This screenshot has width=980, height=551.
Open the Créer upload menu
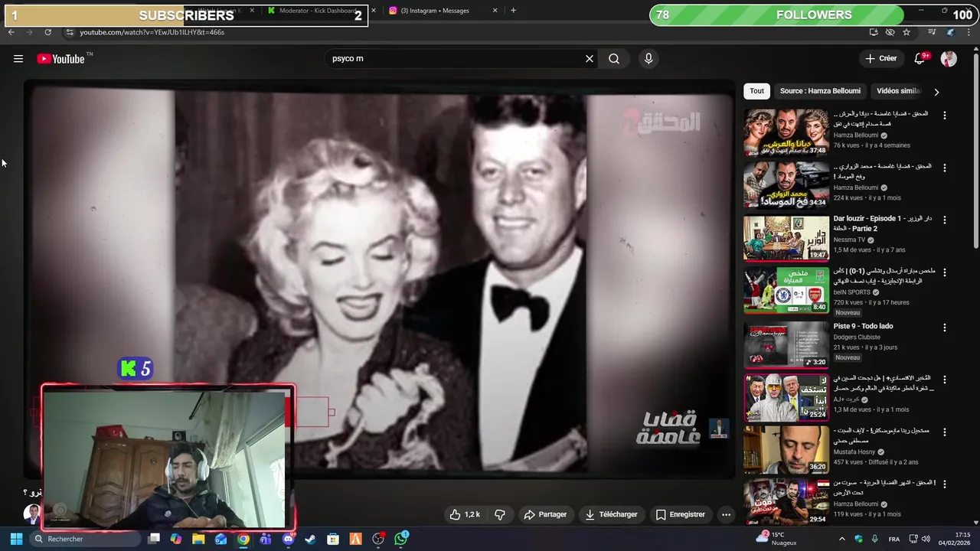click(880, 59)
